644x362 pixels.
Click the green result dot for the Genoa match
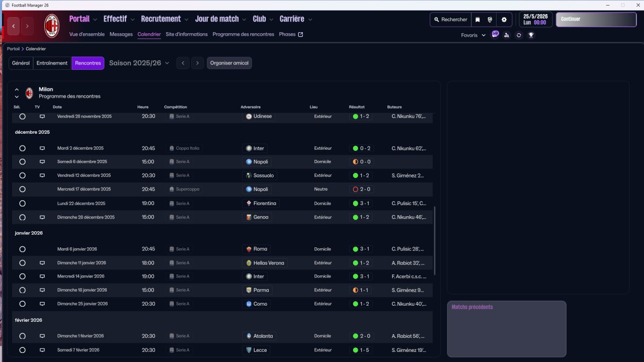point(355,217)
